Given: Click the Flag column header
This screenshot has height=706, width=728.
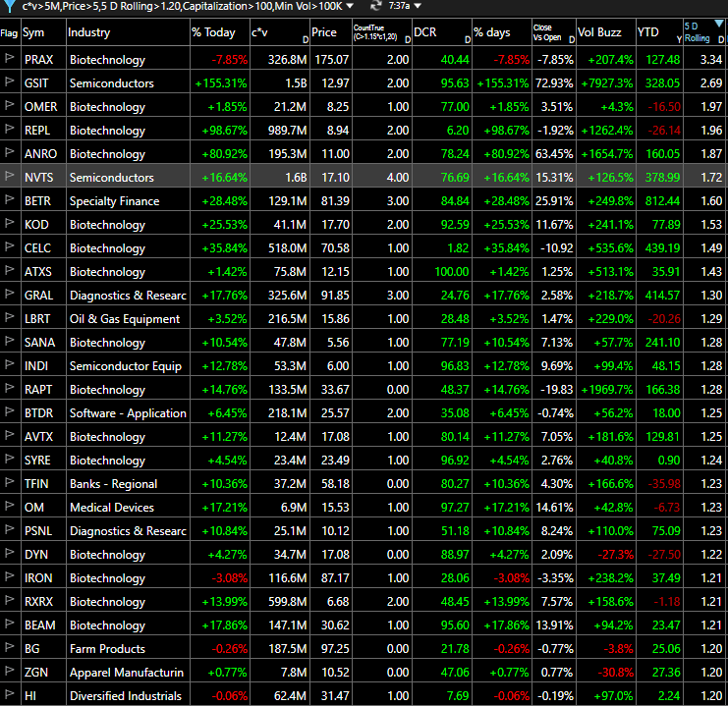Looking at the screenshot, I should (x=10, y=32).
